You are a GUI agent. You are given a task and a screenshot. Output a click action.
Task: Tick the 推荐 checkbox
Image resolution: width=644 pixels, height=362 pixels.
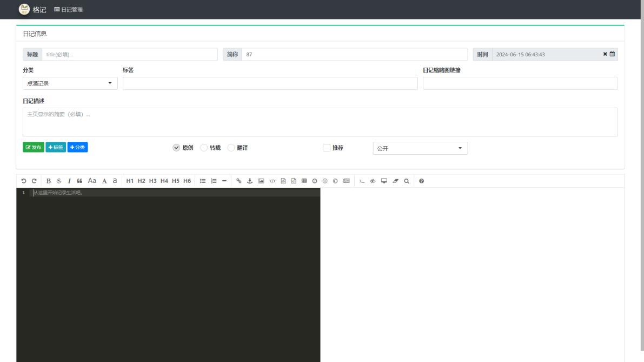pyautogui.click(x=326, y=148)
